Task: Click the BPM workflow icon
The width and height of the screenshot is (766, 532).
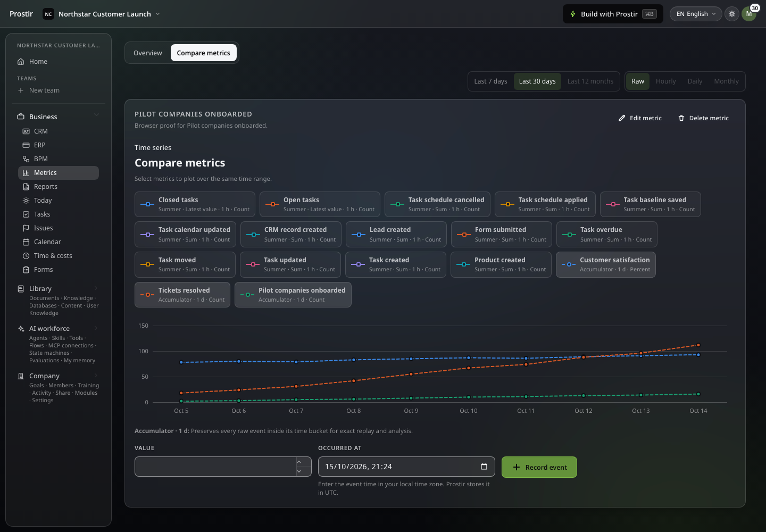Action: click(26, 159)
